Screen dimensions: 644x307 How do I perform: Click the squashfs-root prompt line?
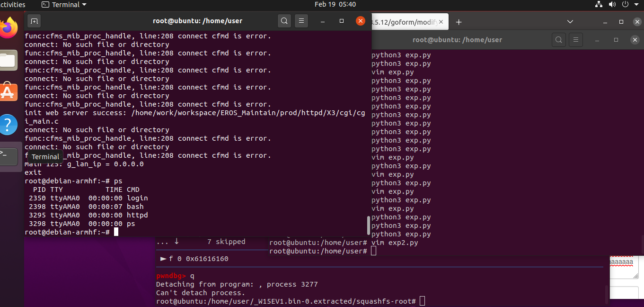tap(291, 301)
